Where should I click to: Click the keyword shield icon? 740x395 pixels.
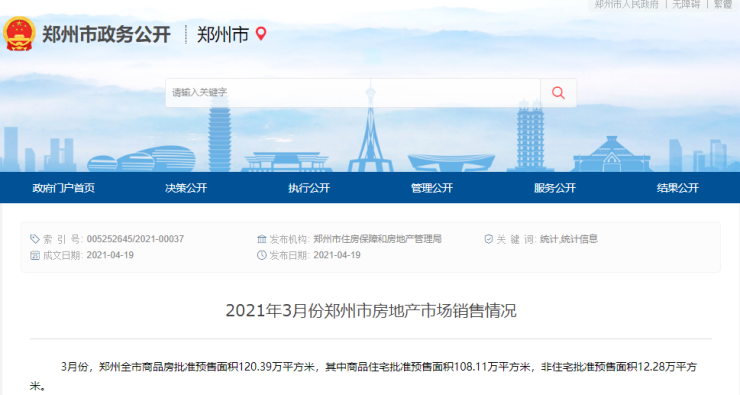(488, 239)
